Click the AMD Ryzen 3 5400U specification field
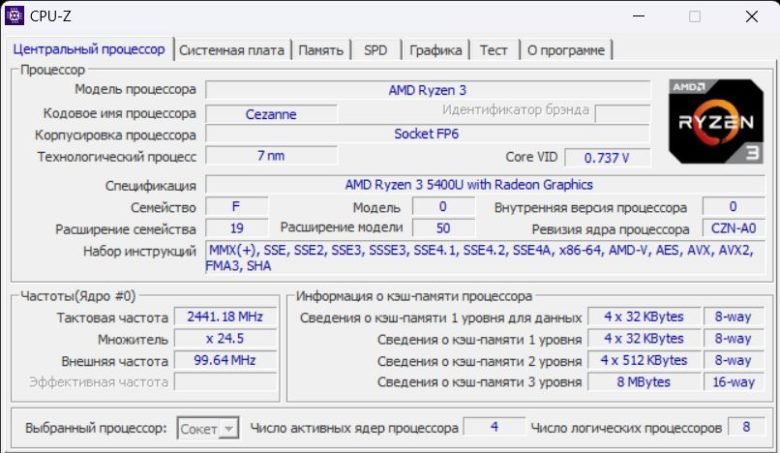Image resolution: width=780 pixels, height=453 pixels. [485, 184]
